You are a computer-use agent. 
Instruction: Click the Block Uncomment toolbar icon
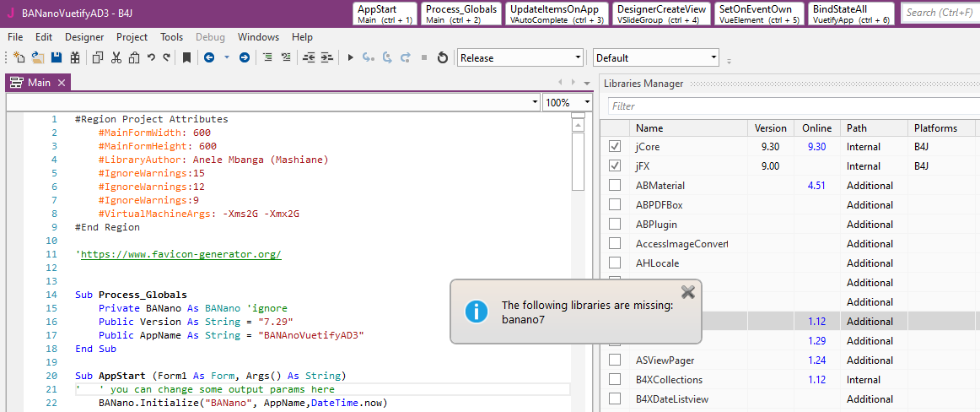(286, 57)
